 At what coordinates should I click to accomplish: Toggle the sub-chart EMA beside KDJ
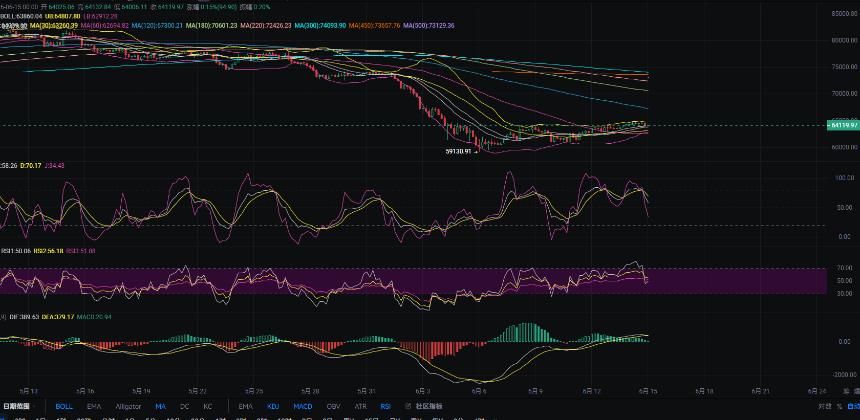(x=246, y=406)
